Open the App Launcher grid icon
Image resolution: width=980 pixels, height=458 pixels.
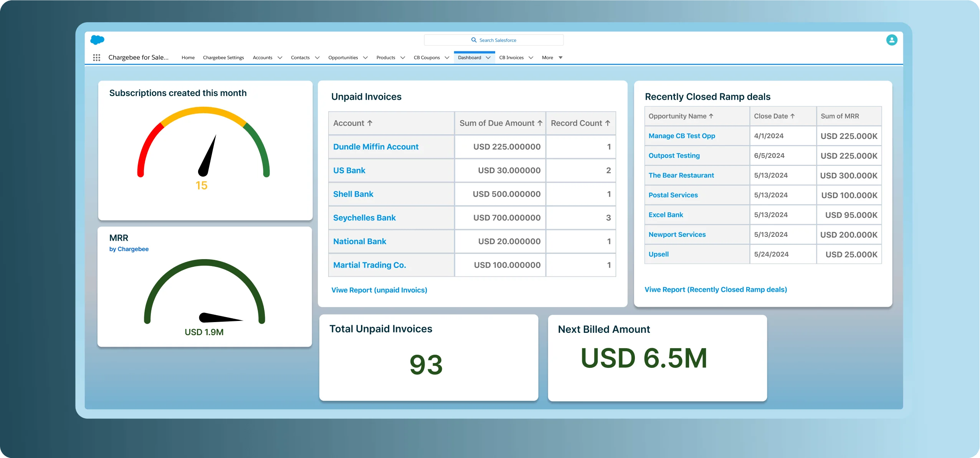click(x=97, y=58)
